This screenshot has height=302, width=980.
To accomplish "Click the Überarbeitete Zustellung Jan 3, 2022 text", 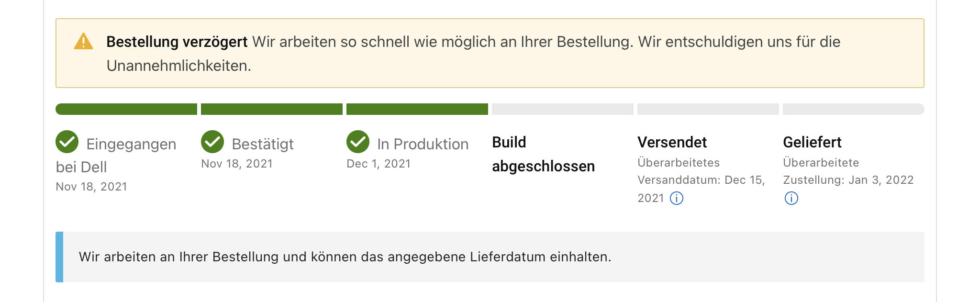I will pos(848,171).
